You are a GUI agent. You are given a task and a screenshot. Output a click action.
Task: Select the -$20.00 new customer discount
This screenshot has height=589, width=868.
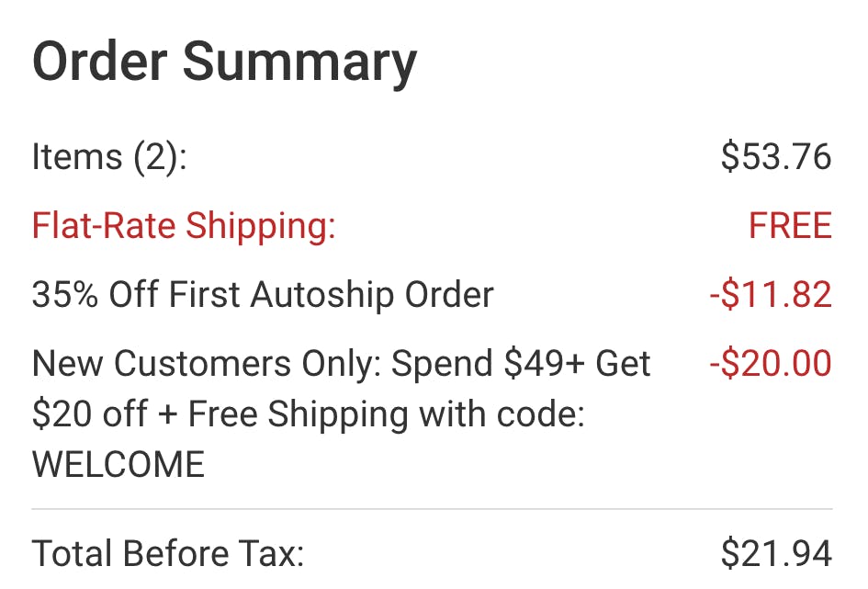(x=770, y=364)
